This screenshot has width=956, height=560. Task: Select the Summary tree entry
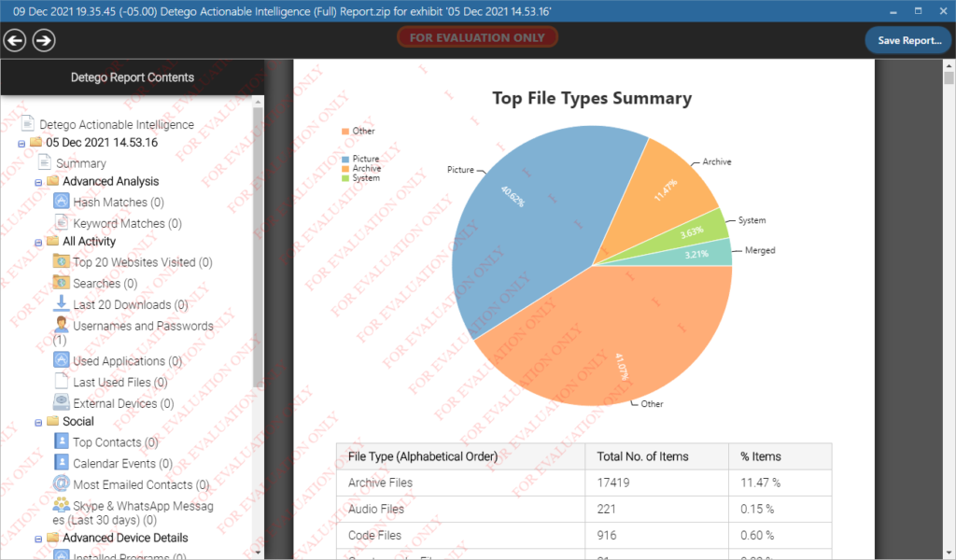click(x=81, y=163)
